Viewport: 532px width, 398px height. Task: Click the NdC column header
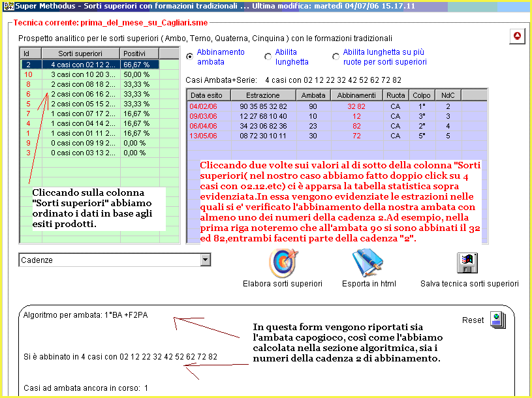448,95
